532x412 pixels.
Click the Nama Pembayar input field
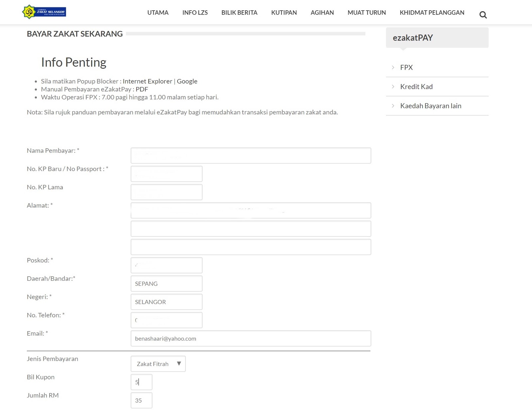251,156
